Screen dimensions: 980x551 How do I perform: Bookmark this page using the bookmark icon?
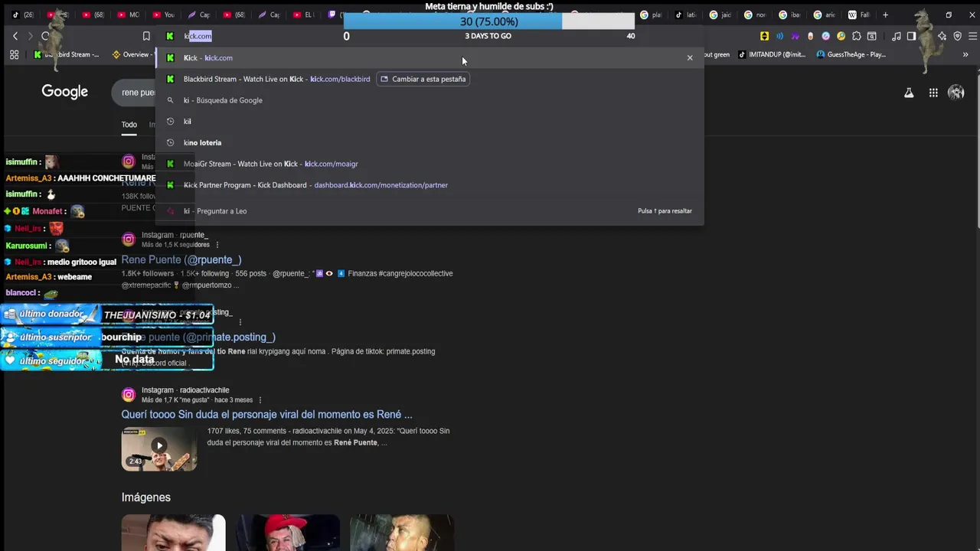click(146, 36)
